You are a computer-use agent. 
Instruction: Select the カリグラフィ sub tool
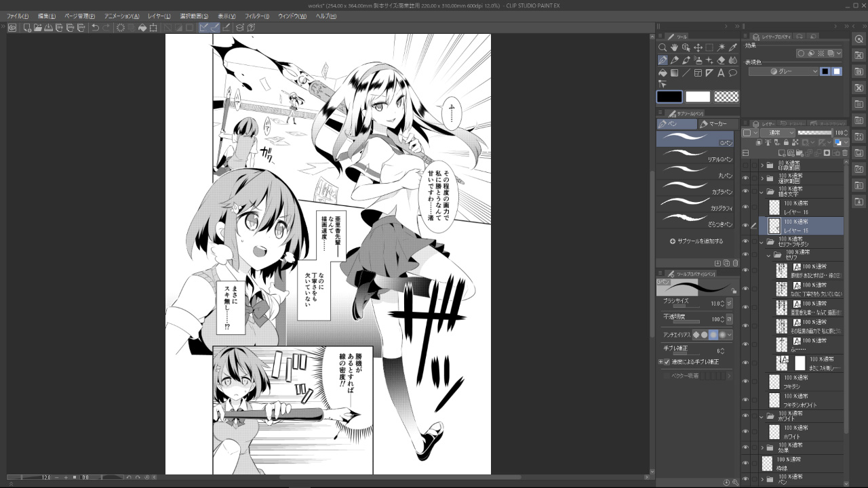click(695, 204)
